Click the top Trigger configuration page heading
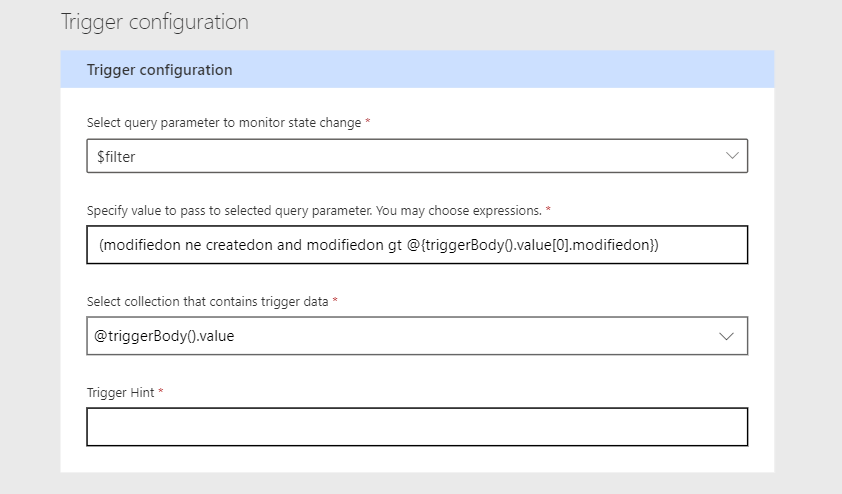The image size is (842, 494). pyautogui.click(x=155, y=22)
